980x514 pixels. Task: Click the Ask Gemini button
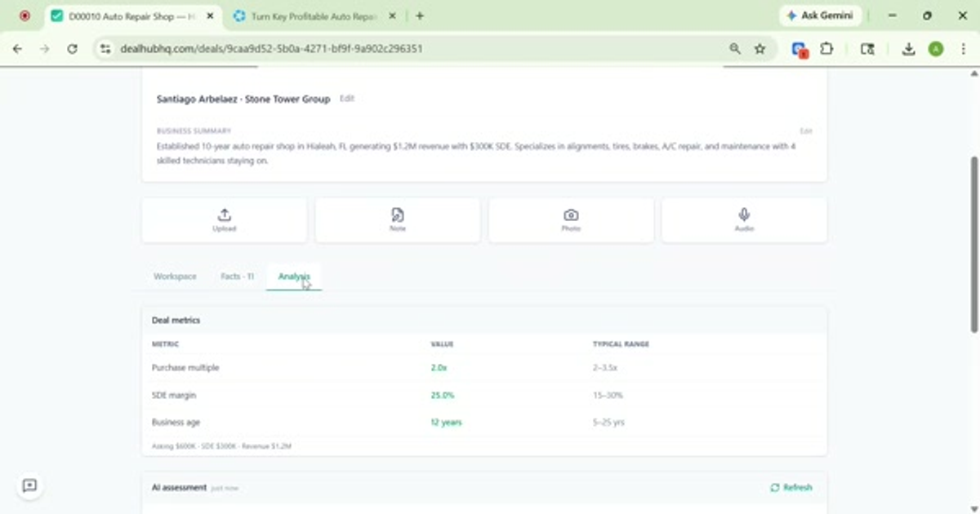pos(819,16)
